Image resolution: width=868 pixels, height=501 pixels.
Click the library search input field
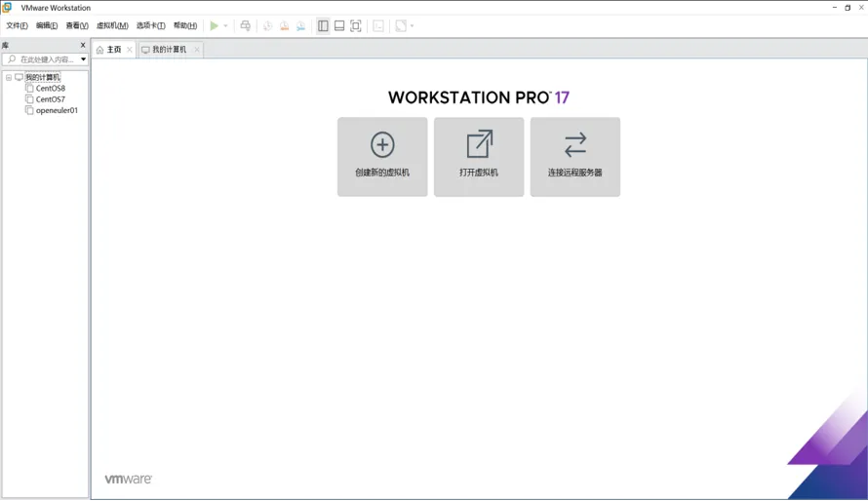(46, 59)
